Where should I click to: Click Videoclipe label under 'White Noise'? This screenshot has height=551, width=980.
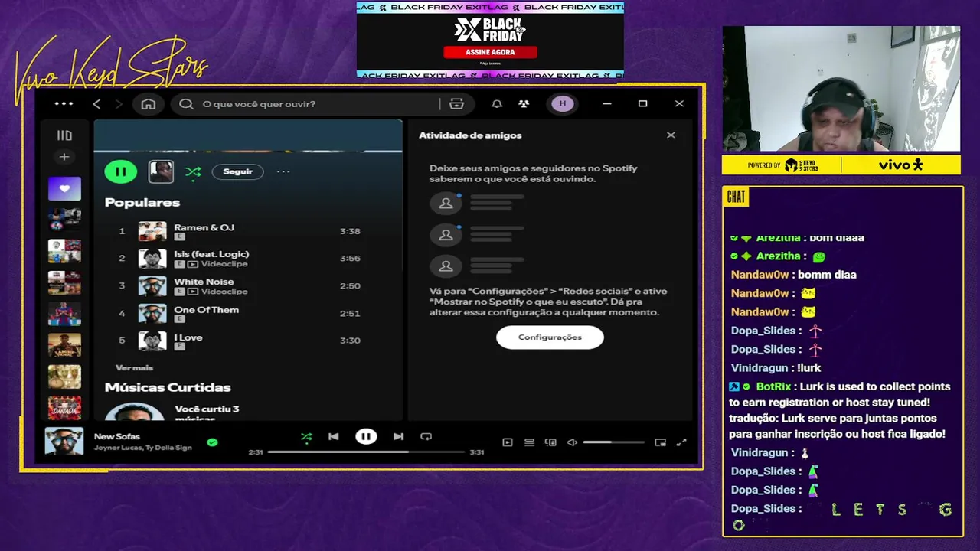coord(224,292)
